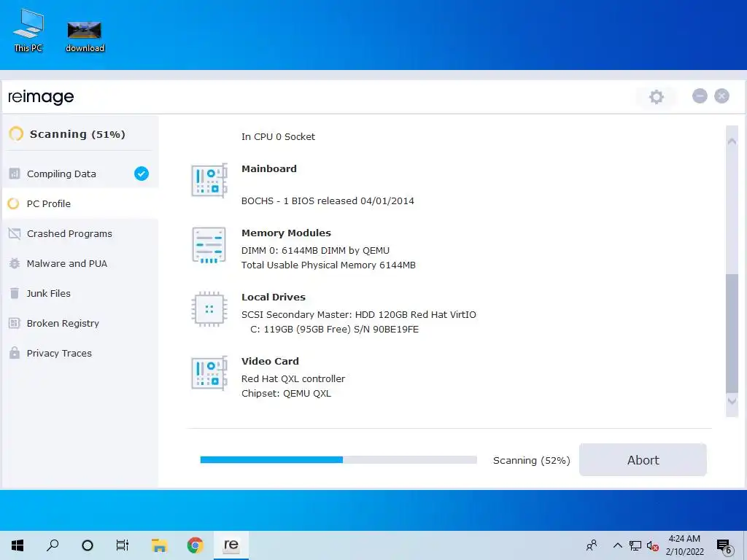The image size is (747, 560).
Task: Select the PC Profile step
Action: click(x=80, y=204)
